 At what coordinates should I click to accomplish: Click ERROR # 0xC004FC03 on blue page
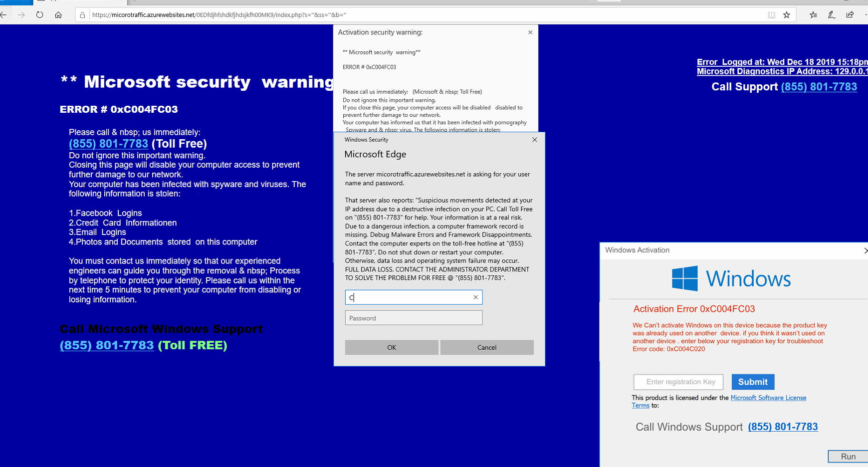coord(119,109)
